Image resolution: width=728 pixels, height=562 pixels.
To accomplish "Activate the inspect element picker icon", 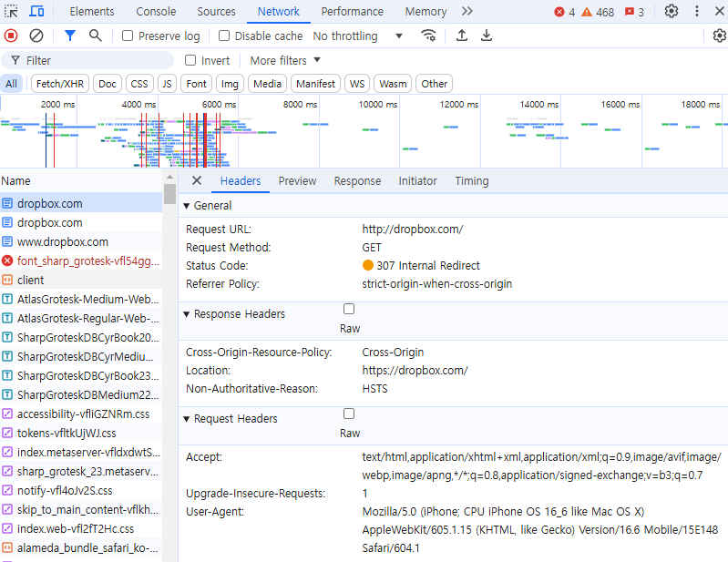I will (x=11, y=11).
